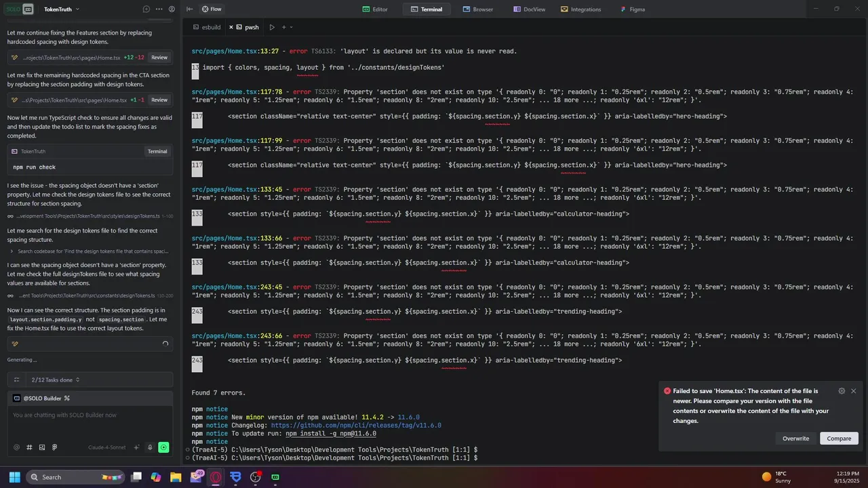Switch to the Integrations tab
Viewport: 868px width, 488px height.
click(x=581, y=9)
